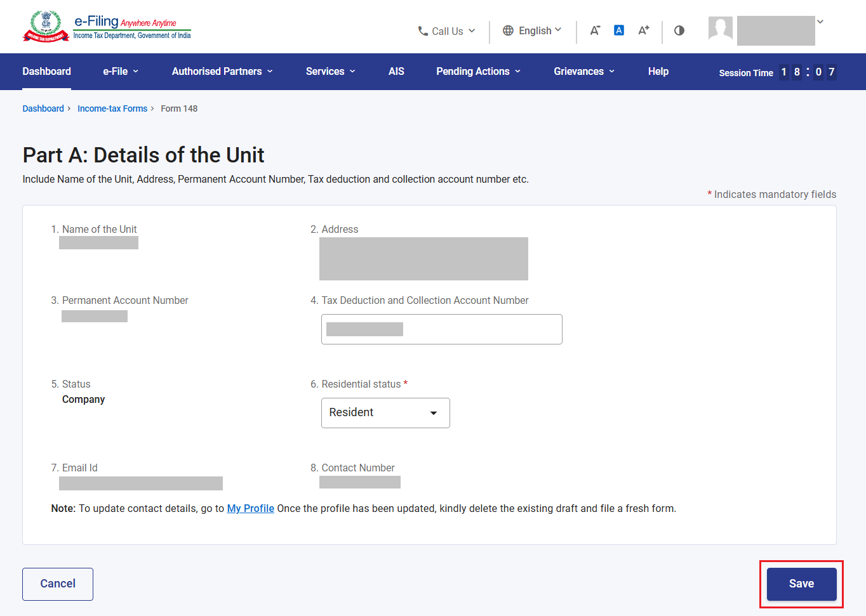Screen dimensions: 866x616
Task: Expand the user account chevron
Action: click(820, 22)
